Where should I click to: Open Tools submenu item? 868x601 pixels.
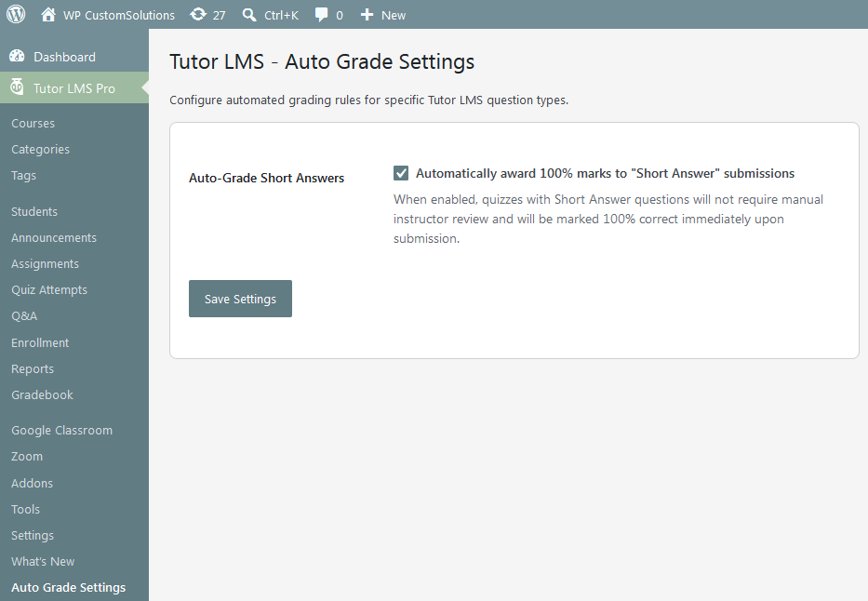[25, 509]
